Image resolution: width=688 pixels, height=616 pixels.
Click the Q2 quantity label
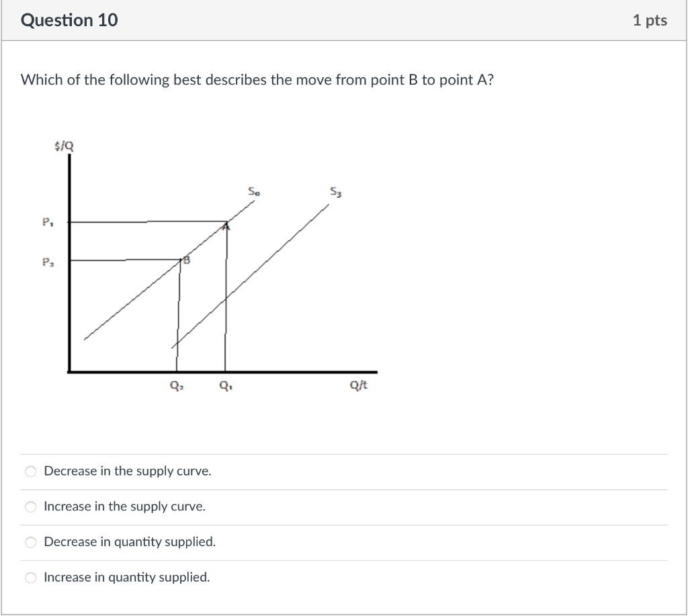(x=177, y=385)
